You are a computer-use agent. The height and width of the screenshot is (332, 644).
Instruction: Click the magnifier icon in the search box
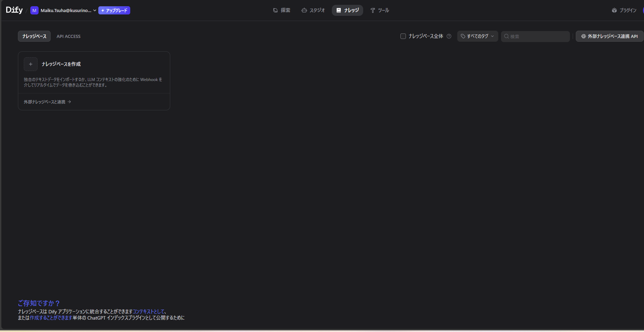pyautogui.click(x=506, y=36)
